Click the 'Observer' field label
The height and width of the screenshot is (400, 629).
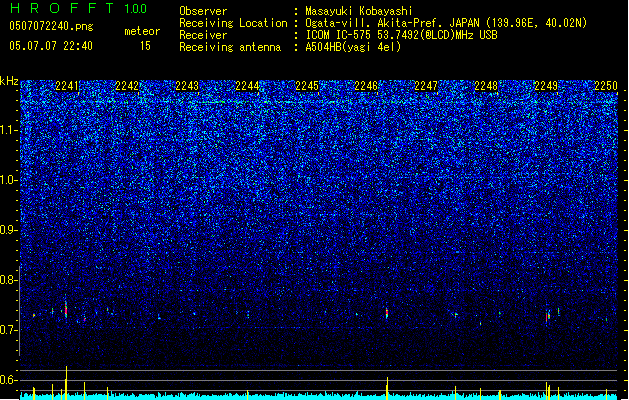pyautogui.click(x=203, y=11)
